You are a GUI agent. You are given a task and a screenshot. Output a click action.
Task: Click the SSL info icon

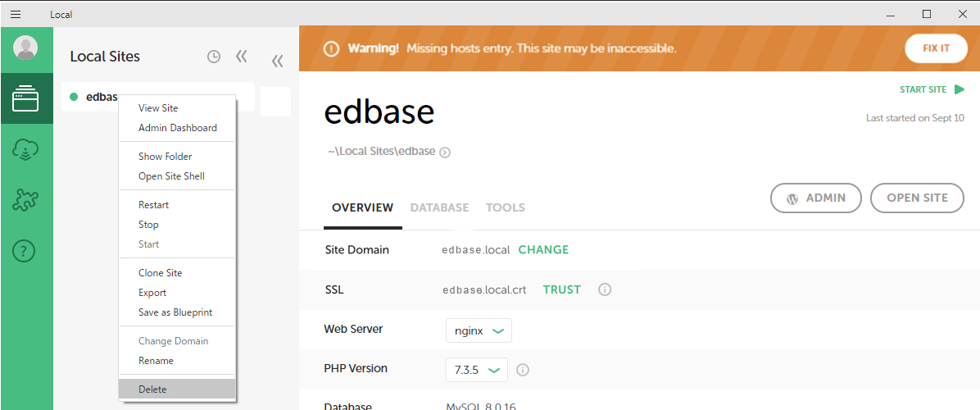pos(605,290)
